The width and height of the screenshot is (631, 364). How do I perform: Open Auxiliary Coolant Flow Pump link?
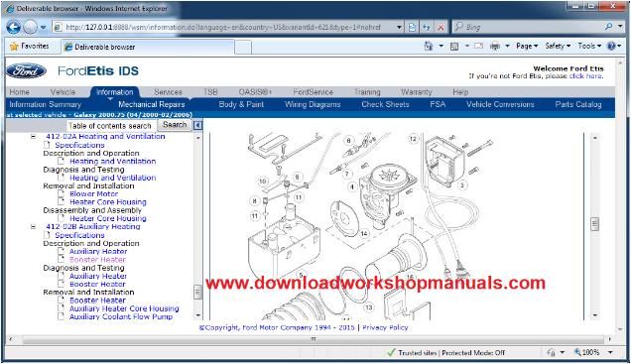(121, 316)
